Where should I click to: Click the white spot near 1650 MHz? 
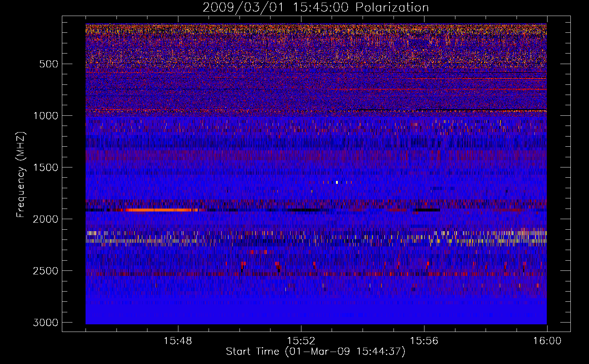coord(337,182)
